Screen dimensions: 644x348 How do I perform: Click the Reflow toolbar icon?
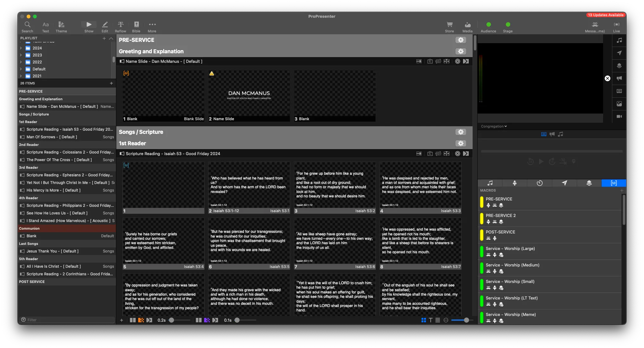pos(120,26)
